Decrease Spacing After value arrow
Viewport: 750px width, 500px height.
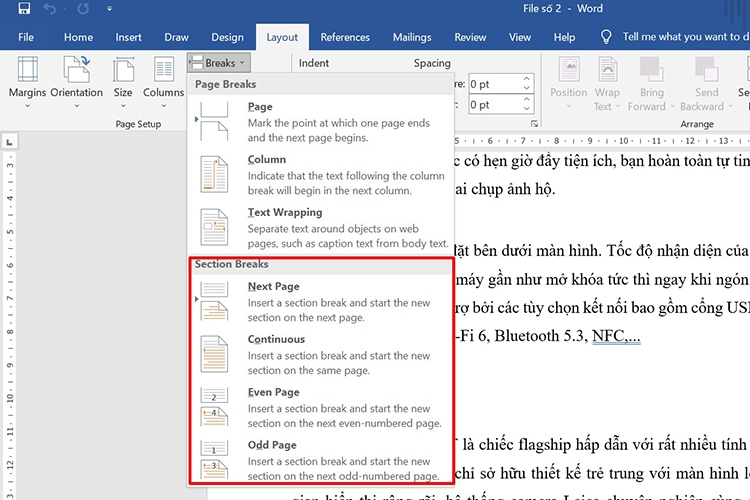(527, 109)
